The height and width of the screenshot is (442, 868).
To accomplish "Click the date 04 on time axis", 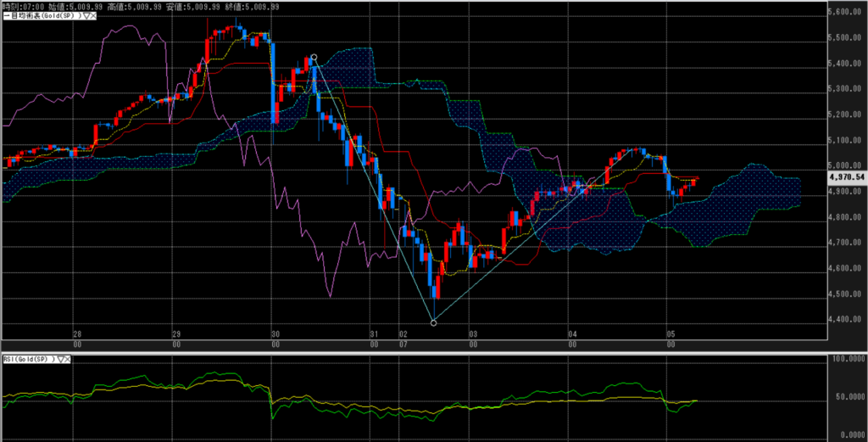I will (x=572, y=334).
